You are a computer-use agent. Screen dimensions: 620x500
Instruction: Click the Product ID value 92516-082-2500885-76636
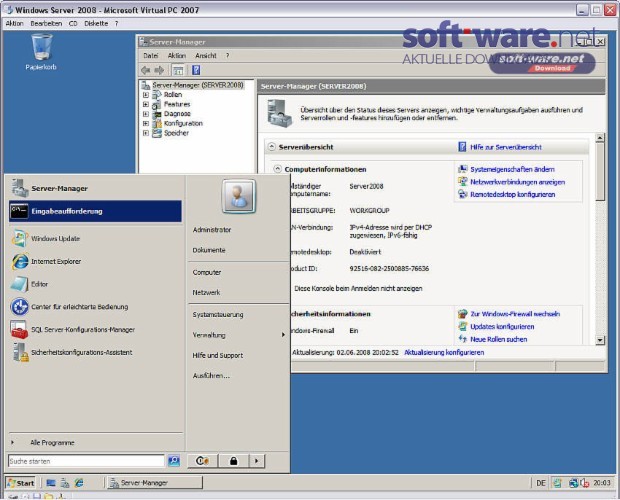click(389, 268)
